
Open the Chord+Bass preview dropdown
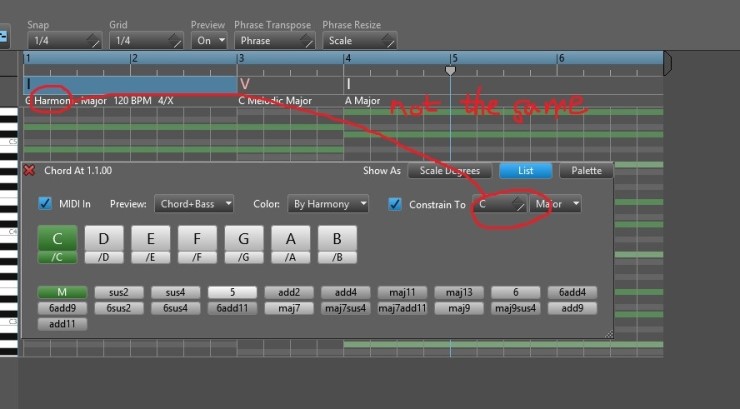(x=194, y=204)
